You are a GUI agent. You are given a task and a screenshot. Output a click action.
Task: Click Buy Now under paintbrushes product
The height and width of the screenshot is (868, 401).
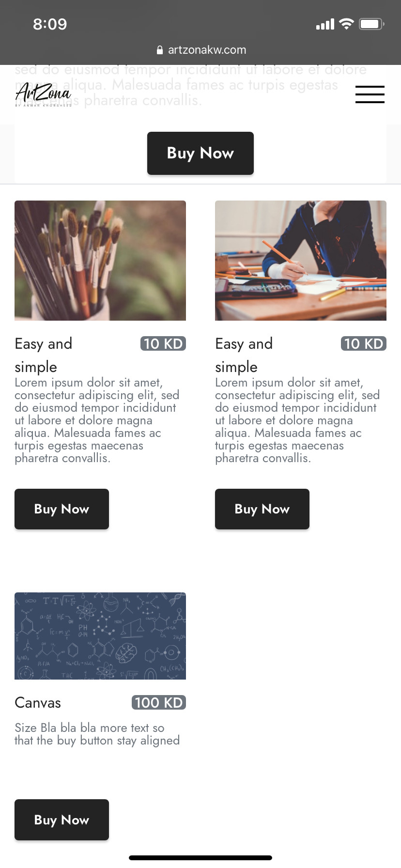[62, 509]
